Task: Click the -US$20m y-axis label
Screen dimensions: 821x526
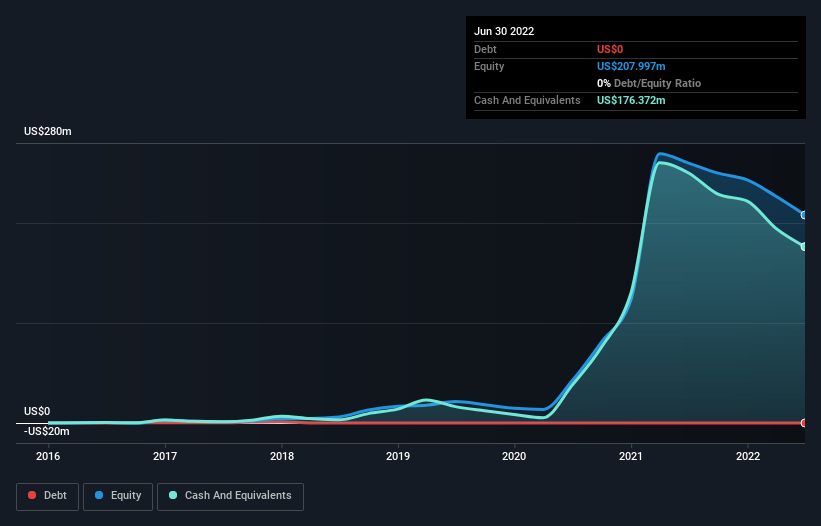Action: (x=47, y=431)
